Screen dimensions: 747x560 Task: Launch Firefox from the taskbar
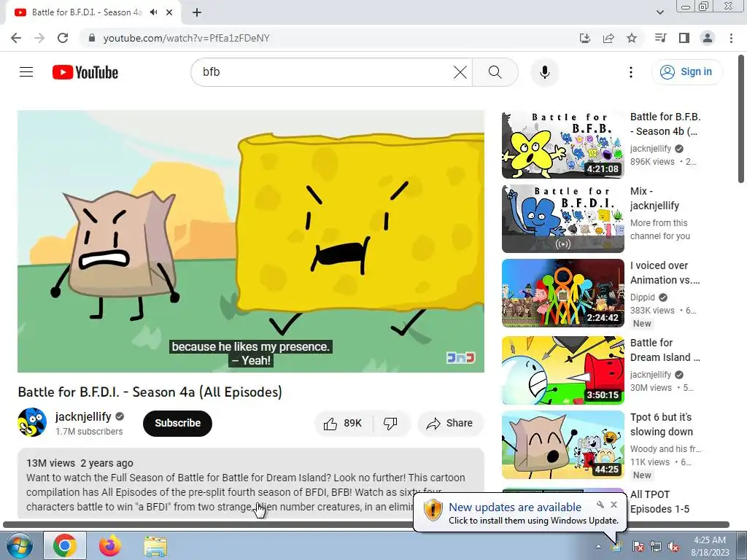[x=110, y=545]
